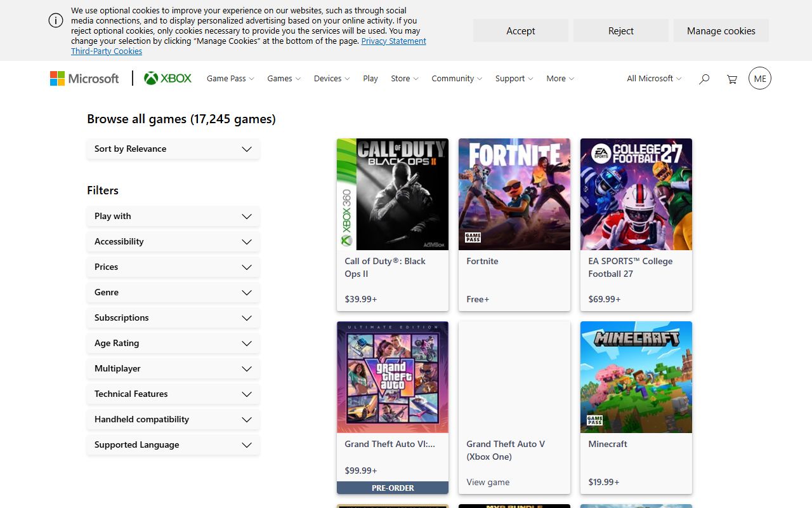Open the Privacy Statement link
Screen dimensions: 812x508
pyautogui.click(x=394, y=41)
